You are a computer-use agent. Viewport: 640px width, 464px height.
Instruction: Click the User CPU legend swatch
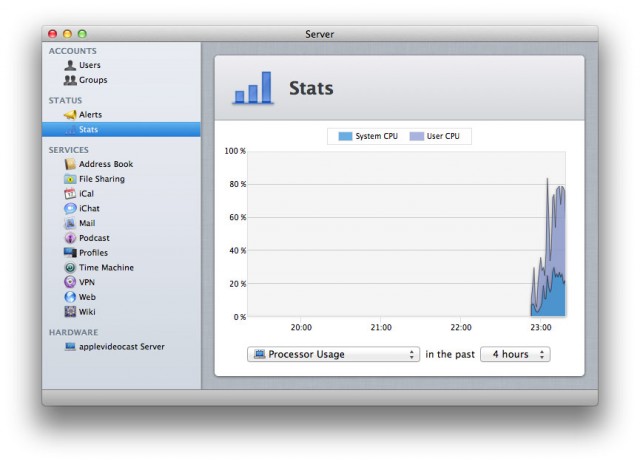pos(417,136)
